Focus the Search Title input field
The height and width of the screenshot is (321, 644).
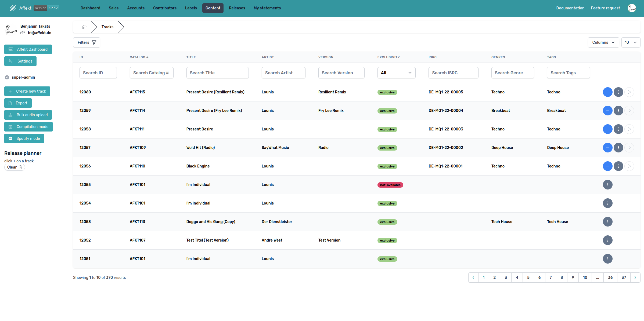tap(217, 73)
